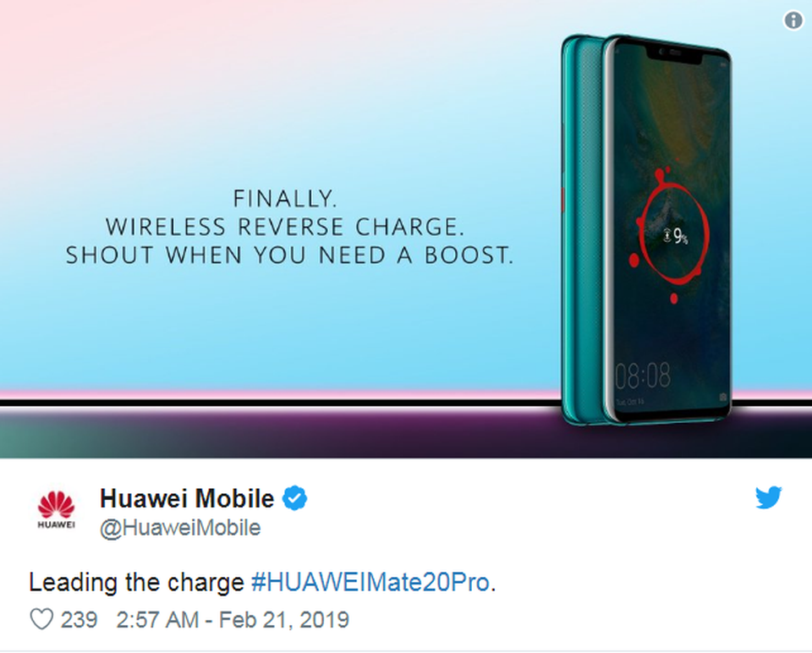Click the 239 likes count
Viewport: 812px width, 653px height.
[x=80, y=620]
